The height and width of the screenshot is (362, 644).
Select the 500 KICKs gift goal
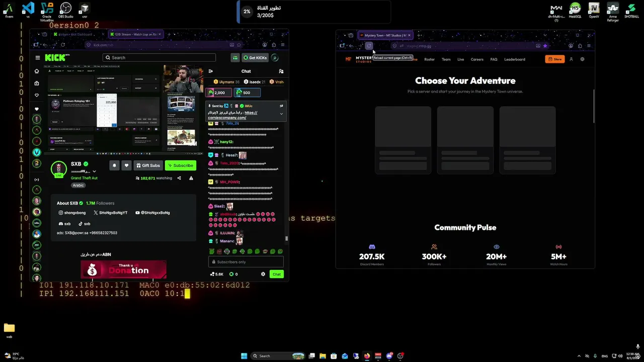(247, 93)
